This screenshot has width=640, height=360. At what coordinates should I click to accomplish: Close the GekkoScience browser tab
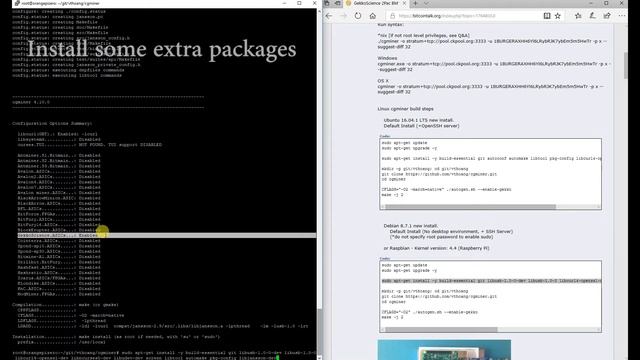(404, 3)
